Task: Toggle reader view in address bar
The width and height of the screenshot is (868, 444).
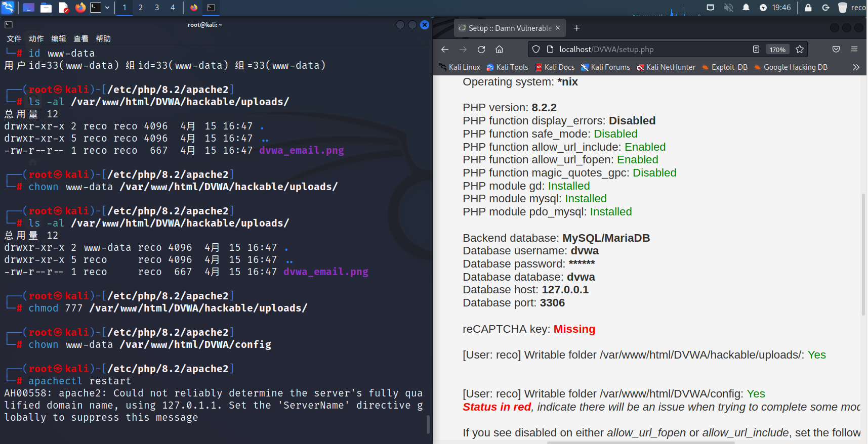Action: pos(756,50)
